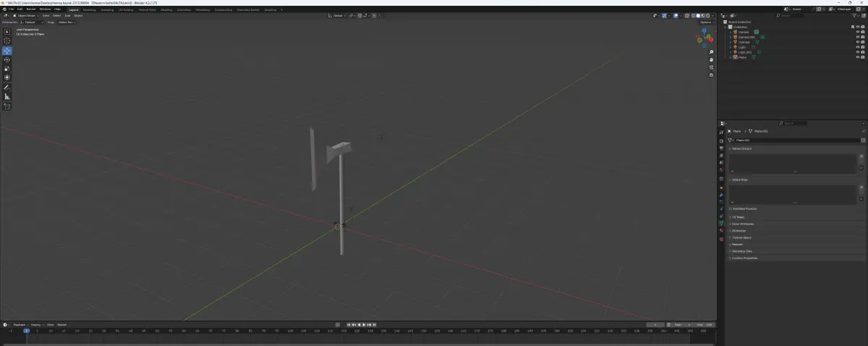The height and width of the screenshot is (346, 868).
Task: Open the Object Mode dropdown
Action: click(x=27, y=15)
